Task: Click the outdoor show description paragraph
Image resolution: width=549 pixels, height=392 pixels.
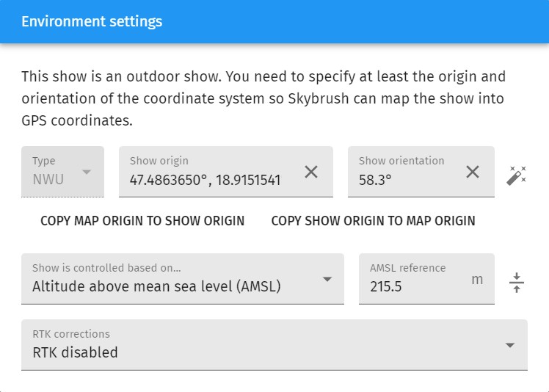Action: (263, 98)
